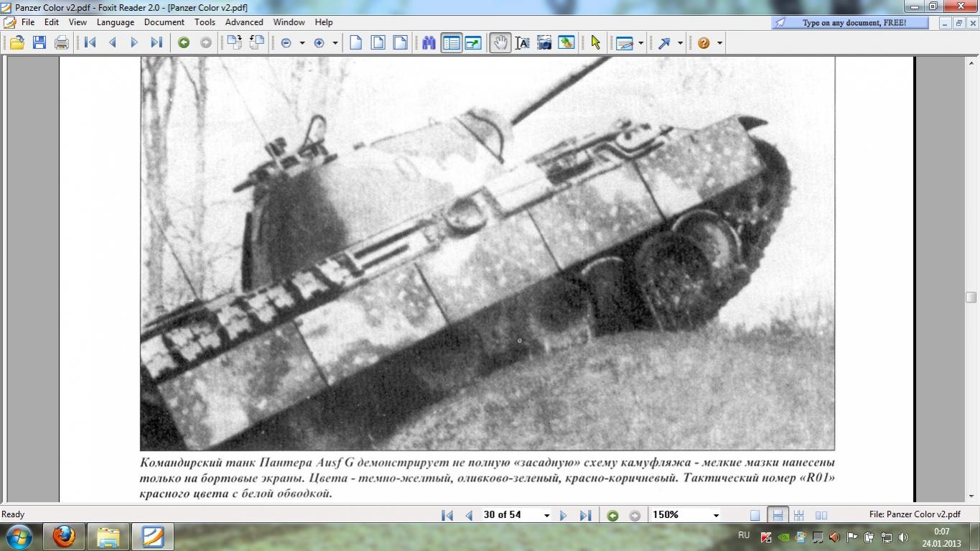Viewport: 980px width, 551px height.
Task: Click green previous view in the status bar
Action: click(x=612, y=515)
